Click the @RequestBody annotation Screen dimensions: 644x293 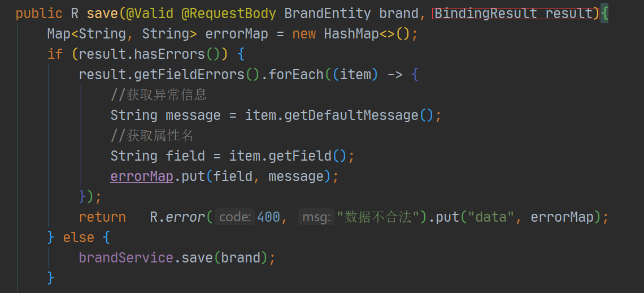(x=229, y=14)
